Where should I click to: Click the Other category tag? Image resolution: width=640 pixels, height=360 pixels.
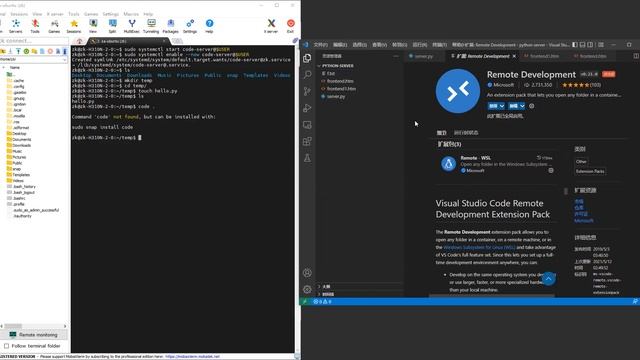pyautogui.click(x=581, y=162)
